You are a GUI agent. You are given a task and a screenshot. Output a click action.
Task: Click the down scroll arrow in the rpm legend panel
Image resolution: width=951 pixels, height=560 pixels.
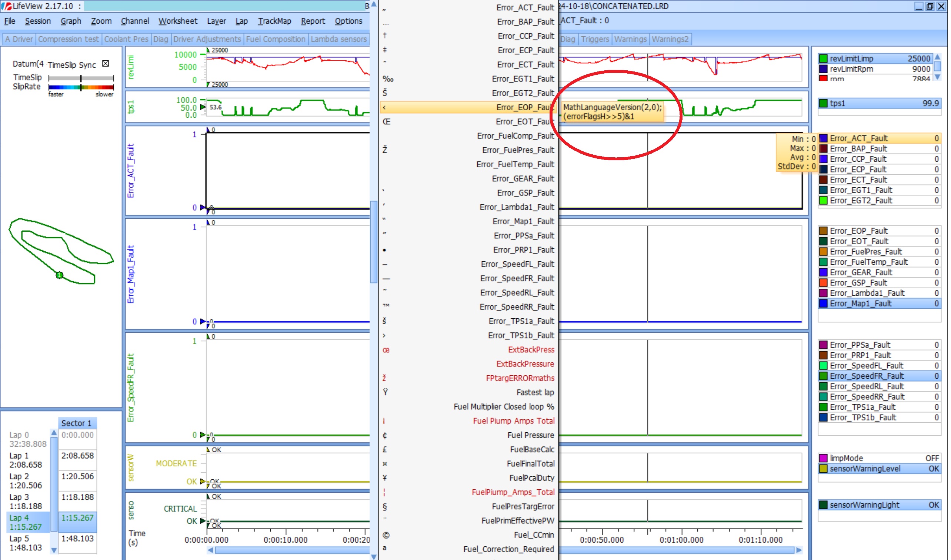(x=938, y=77)
